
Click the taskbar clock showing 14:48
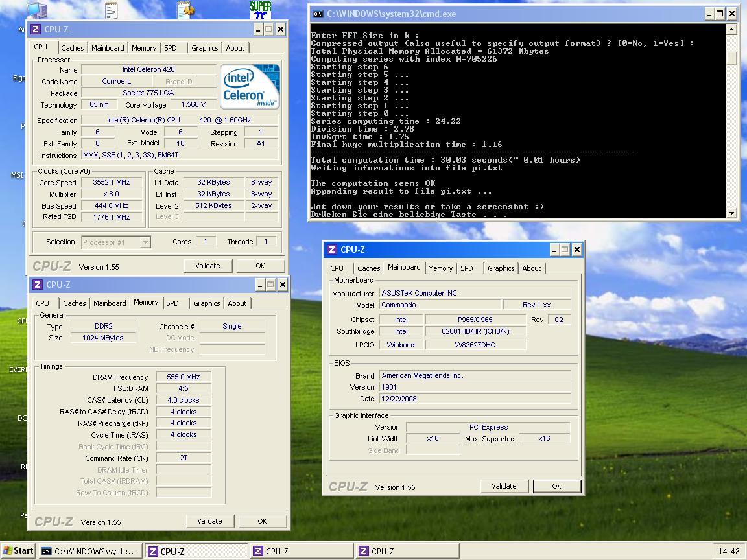pos(729,552)
